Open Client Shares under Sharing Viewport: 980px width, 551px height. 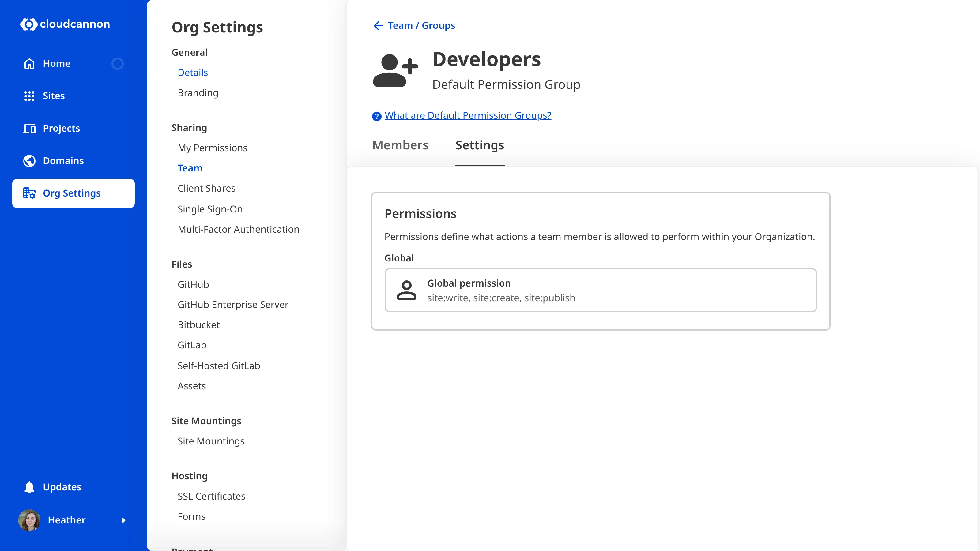[207, 188]
